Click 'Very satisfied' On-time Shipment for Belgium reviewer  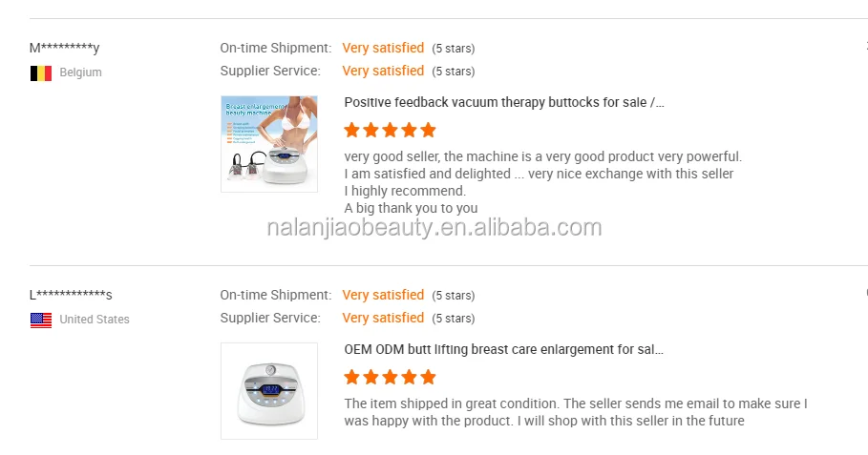point(383,48)
